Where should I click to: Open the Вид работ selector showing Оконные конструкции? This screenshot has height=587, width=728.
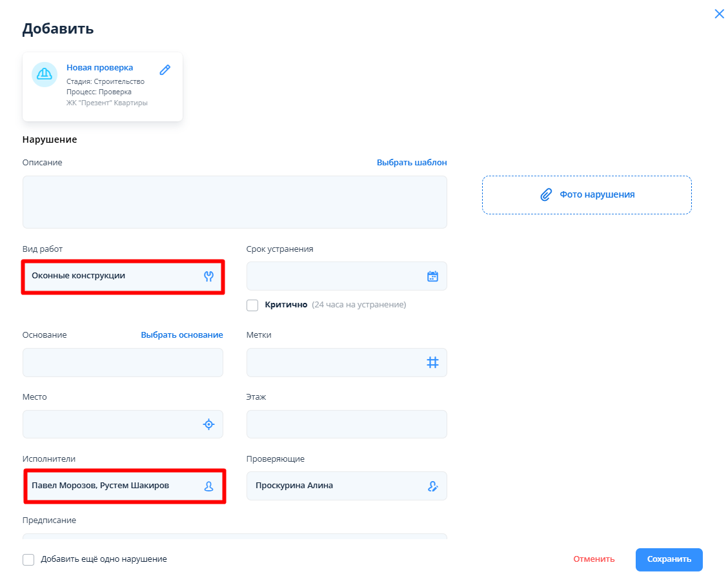click(110, 276)
